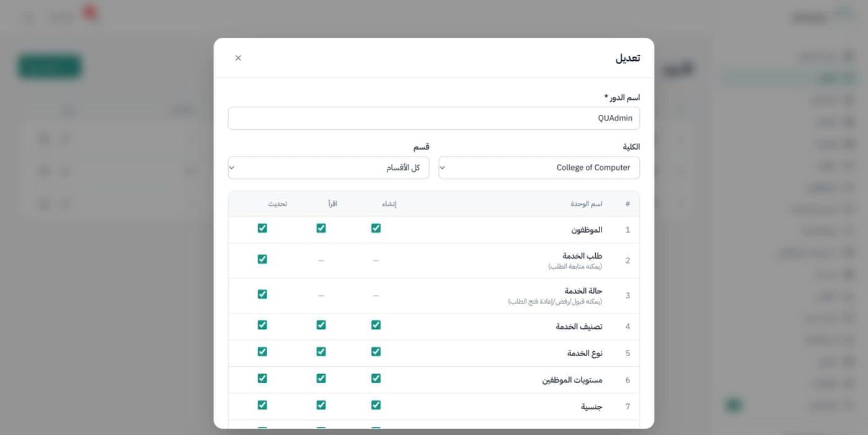The height and width of the screenshot is (435, 868).
Task: Uncheck اقرأ for الموظفون row
Action: click(321, 228)
